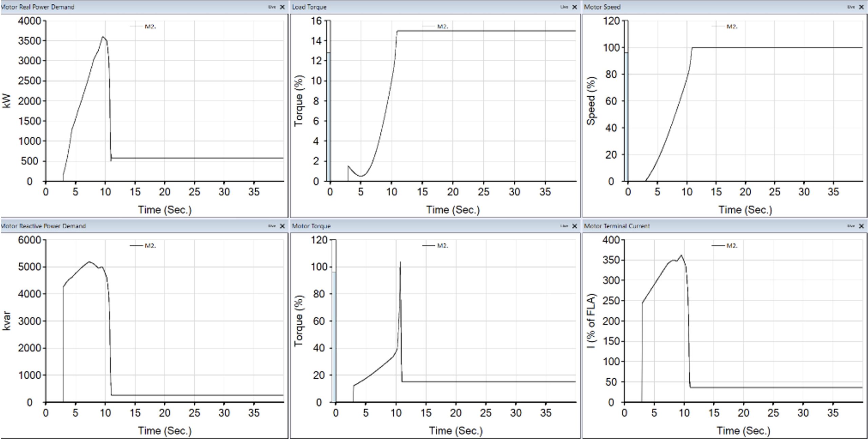The image size is (868, 439).
Task: Close the Motor Reactive Power Demand panel
Action: click(282, 226)
